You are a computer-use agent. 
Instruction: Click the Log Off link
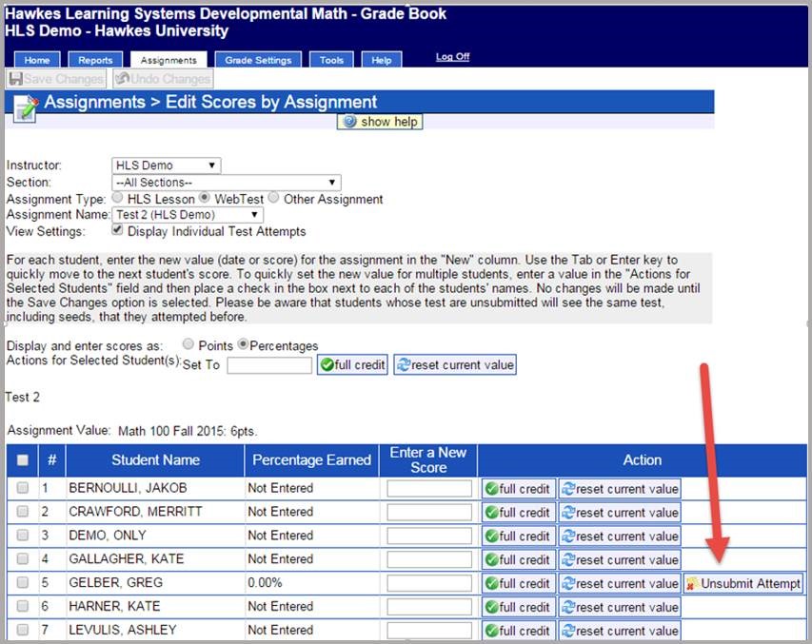tap(452, 57)
